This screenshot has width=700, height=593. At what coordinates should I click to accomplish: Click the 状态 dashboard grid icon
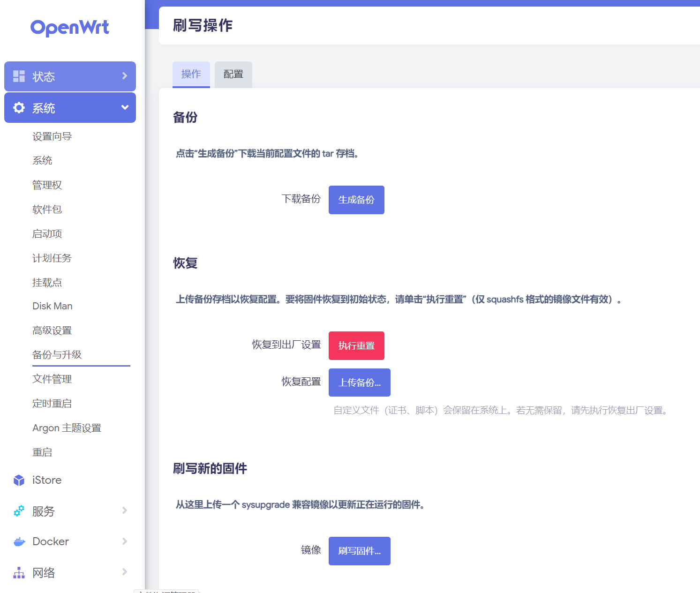19,76
